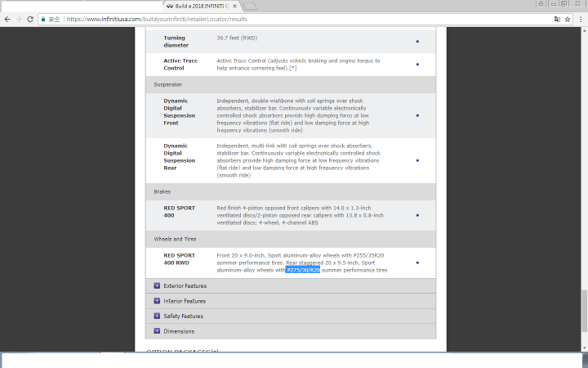Click the Active Trace Control label
This screenshot has width=588, height=368.
tap(180, 65)
